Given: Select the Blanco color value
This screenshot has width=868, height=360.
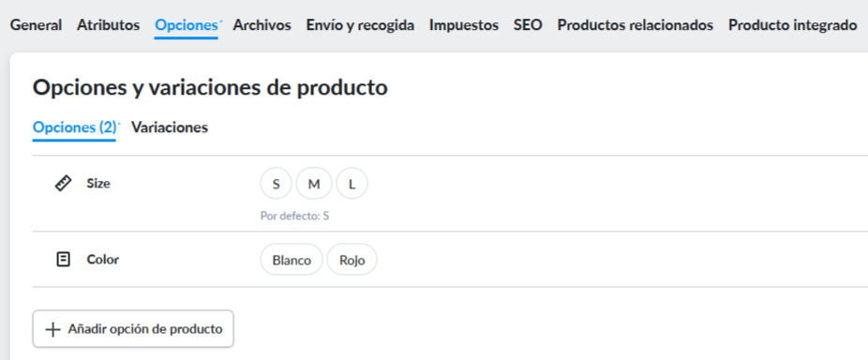Looking at the screenshot, I should [x=292, y=260].
